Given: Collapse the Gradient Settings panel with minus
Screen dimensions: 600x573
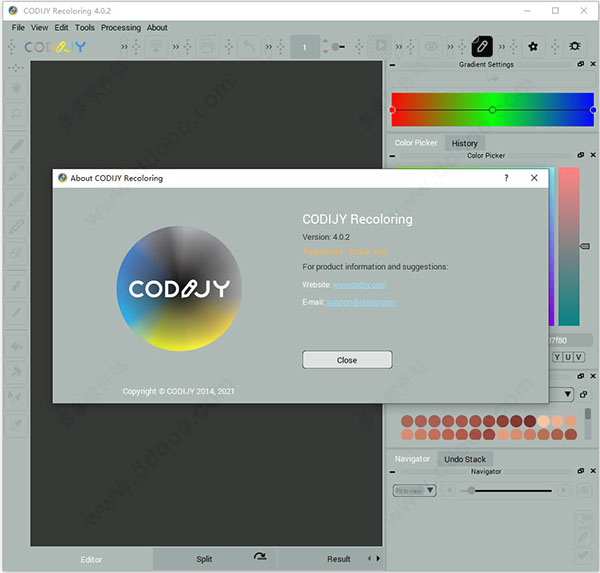Looking at the screenshot, I should (x=392, y=65).
